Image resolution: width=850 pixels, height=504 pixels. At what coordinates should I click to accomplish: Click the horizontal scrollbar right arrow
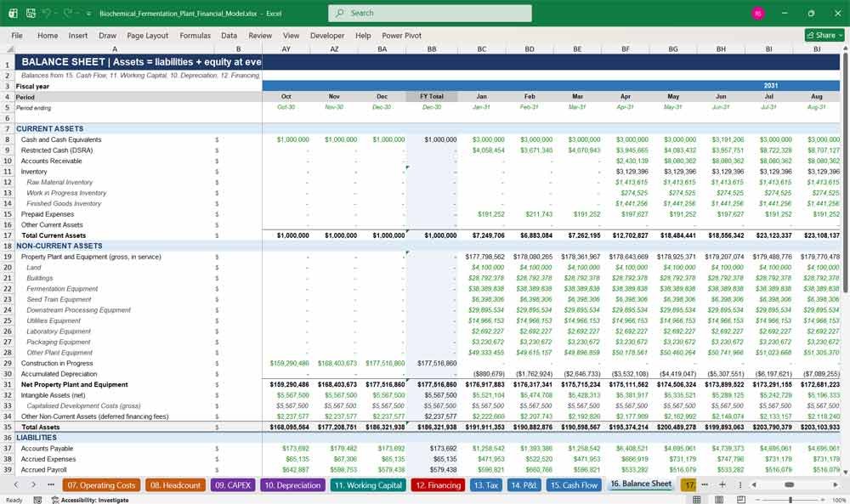(x=836, y=484)
